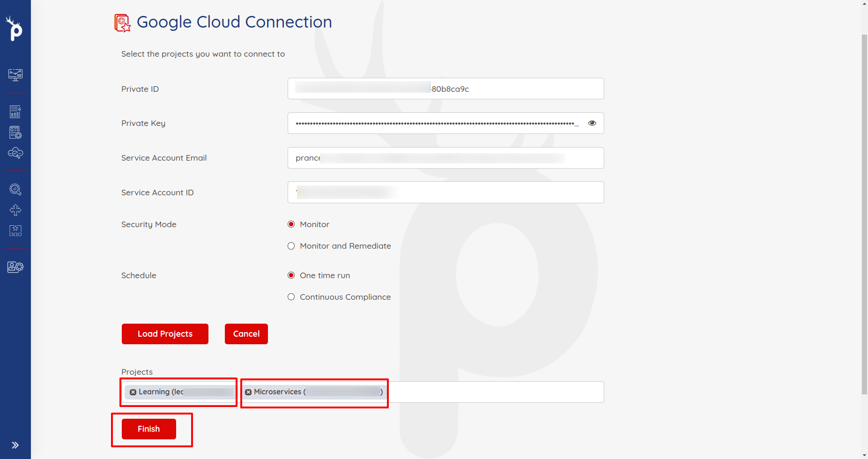The height and width of the screenshot is (459, 868).
Task: Open the user settings sidebar icon
Action: point(15,267)
